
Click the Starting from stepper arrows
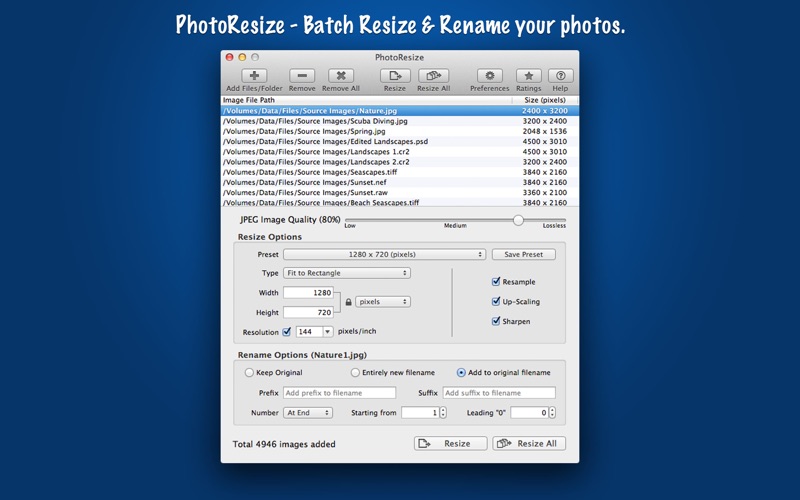443,413
